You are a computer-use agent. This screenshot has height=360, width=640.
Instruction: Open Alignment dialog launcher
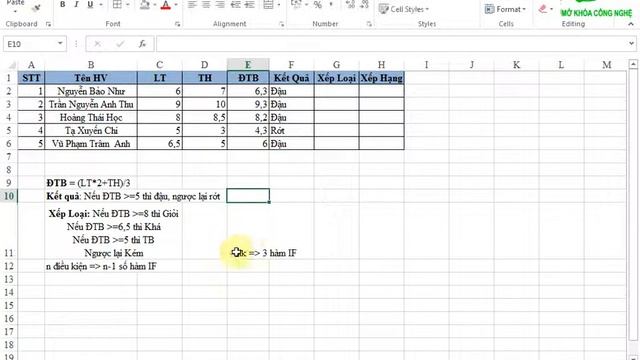[282, 24]
